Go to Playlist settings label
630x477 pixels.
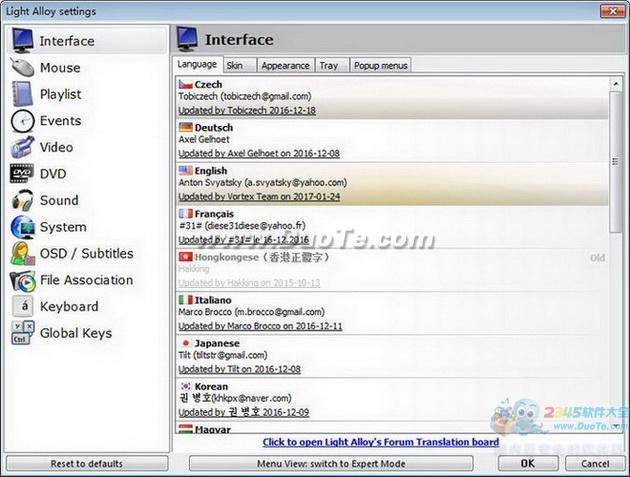[x=61, y=94]
